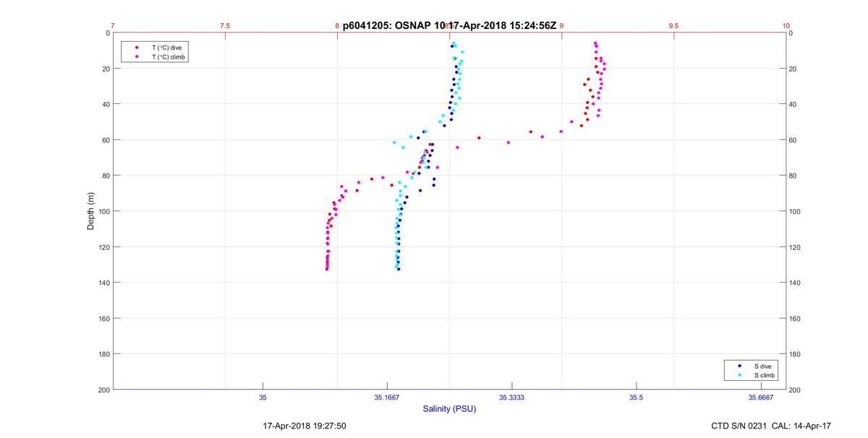Click depth tick 120 on left axis
Screen dimensions: 868x438
[x=103, y=247]
